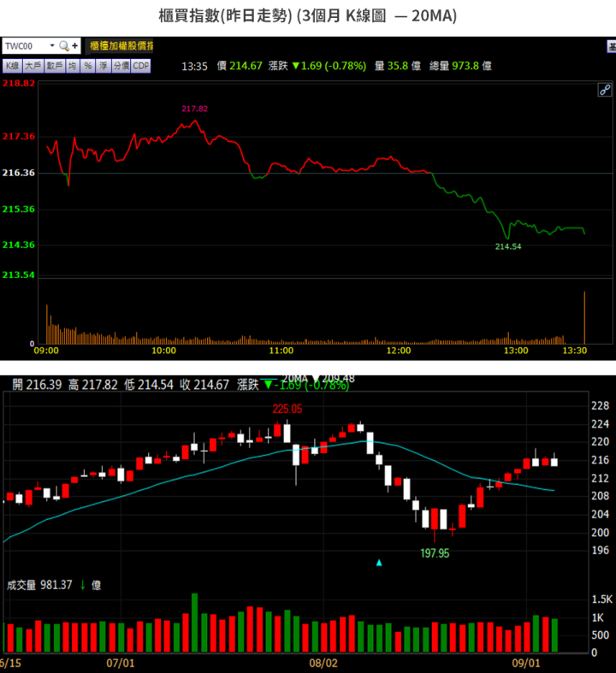This screenshot has width=616, height=673.
Task: Open the search magnifier next to TWC00
Action: (64, 46)
